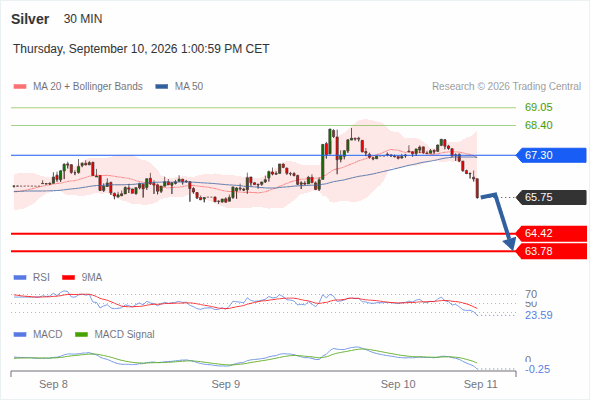Image resolution: width=590 pixels, height=400 pixels.
Task: Click the '9MA' legend label
Action: point(92,278)
